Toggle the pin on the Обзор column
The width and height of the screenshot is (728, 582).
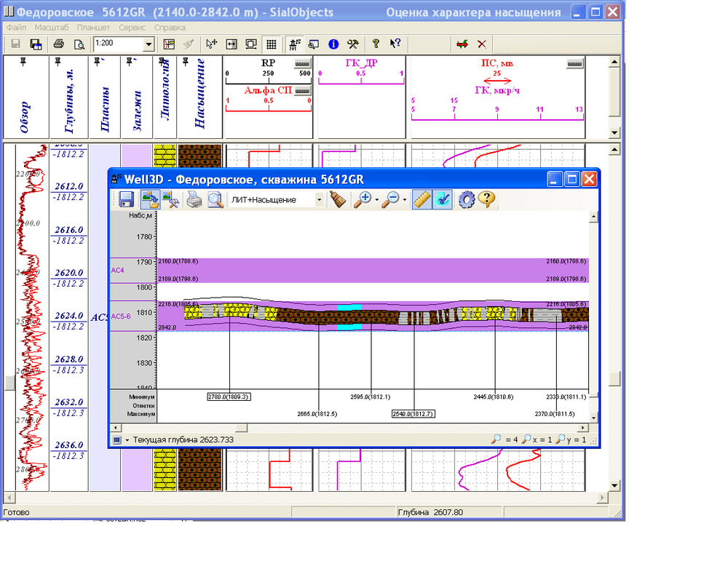point(24,63)
